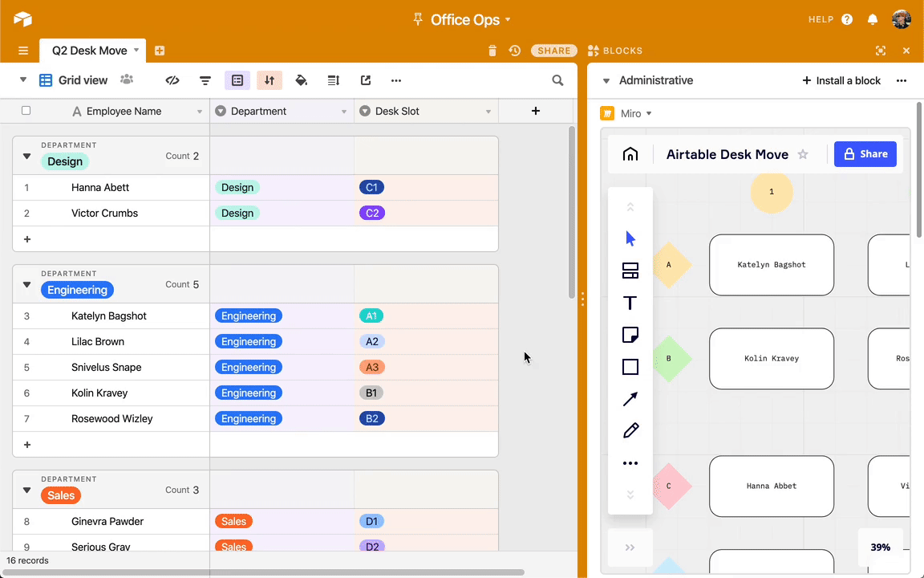Screen dimensions: 924x578
Task: Open the filter icon
Action: click(205, 80)
